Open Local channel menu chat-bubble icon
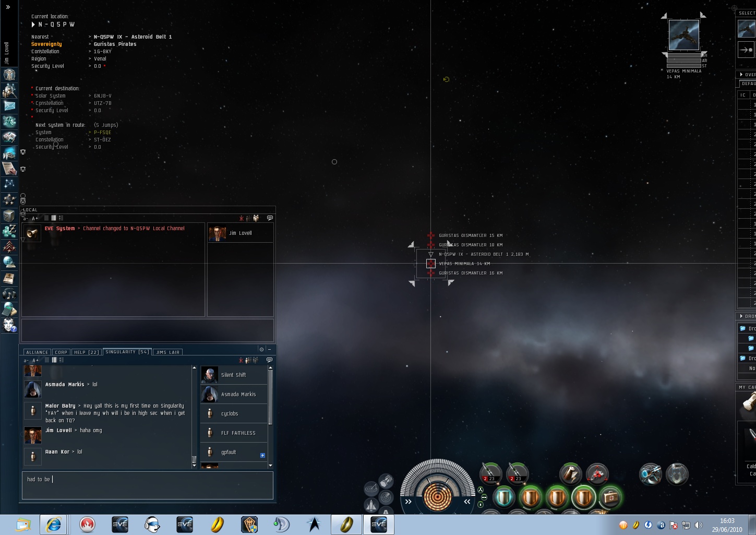 [270, 218]
